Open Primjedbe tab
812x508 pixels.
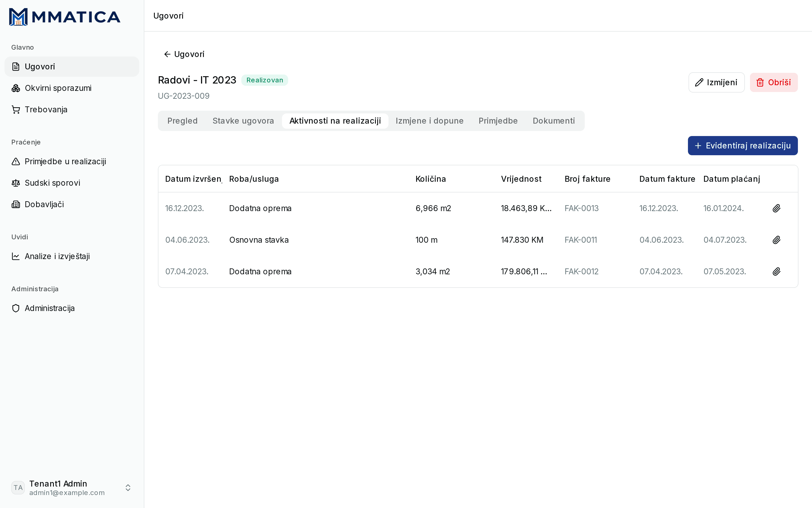pyautogui.click(x=498, y=121)
